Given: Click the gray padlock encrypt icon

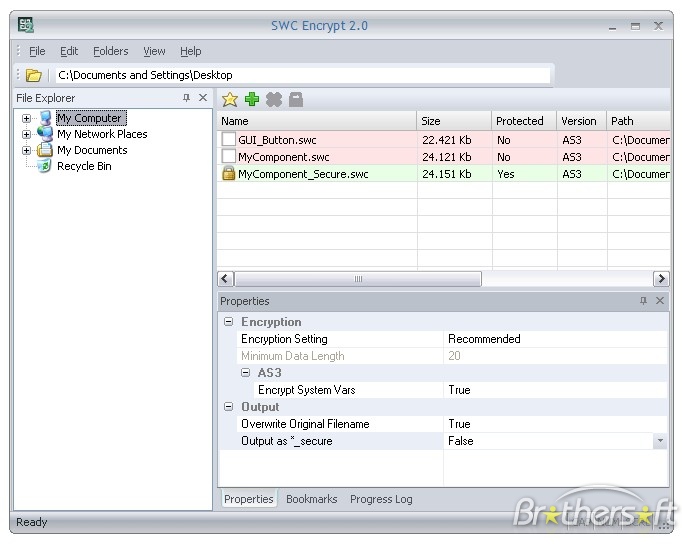Looking at the screenshot, I should pyautogui.click(x=296, y=99).
